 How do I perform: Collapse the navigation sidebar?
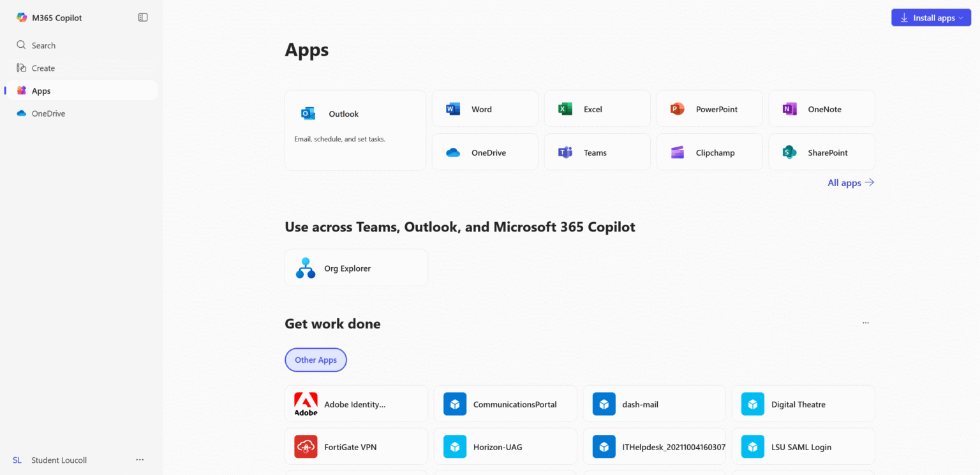tap(142, 17)
